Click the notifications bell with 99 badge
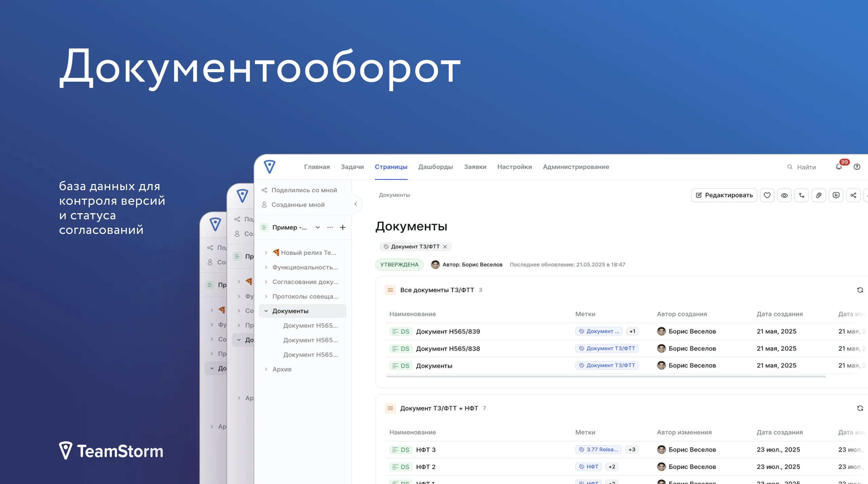 (839, 167)
